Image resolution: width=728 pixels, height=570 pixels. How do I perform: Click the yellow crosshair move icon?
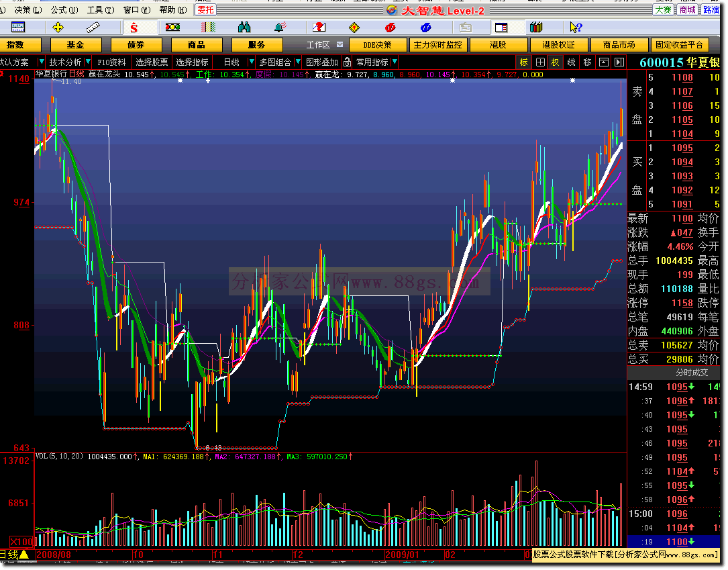(x=58, y=28)
